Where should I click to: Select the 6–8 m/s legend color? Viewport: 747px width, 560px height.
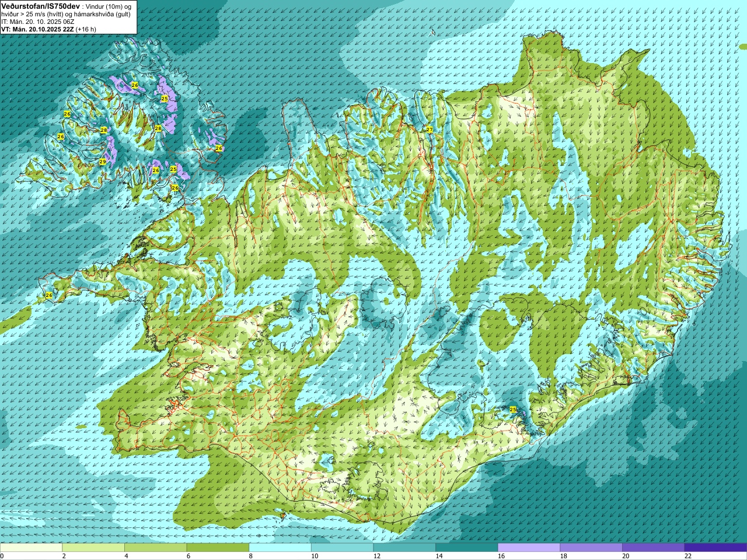tap(218, 548)
